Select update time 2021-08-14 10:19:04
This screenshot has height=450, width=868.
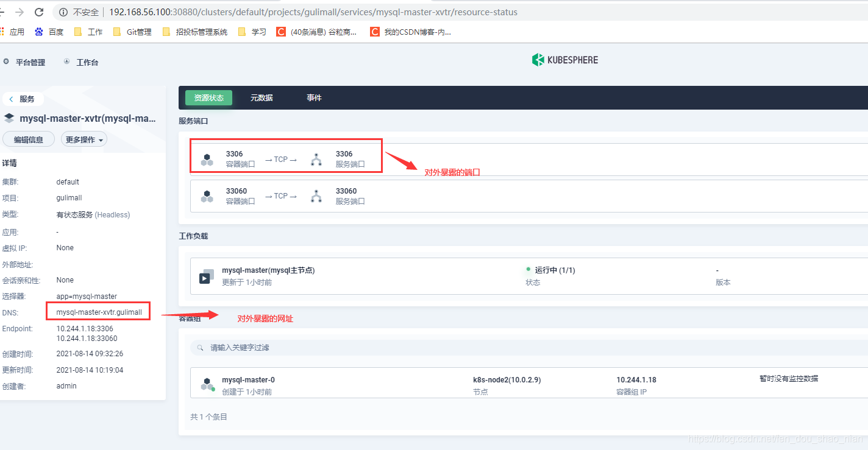[90, 370]
